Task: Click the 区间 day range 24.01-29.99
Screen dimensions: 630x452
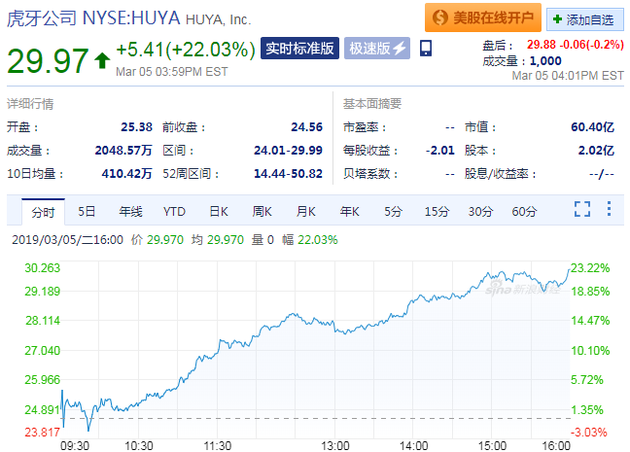Action: [x=288, y=150]
